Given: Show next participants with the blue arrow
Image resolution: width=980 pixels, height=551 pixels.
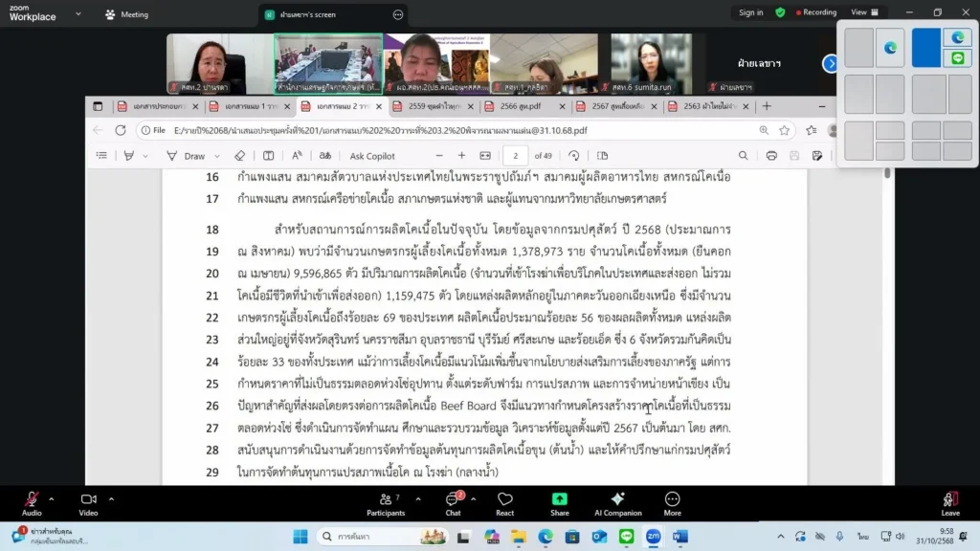Looking at the screenshot, I should coord(830,63).
